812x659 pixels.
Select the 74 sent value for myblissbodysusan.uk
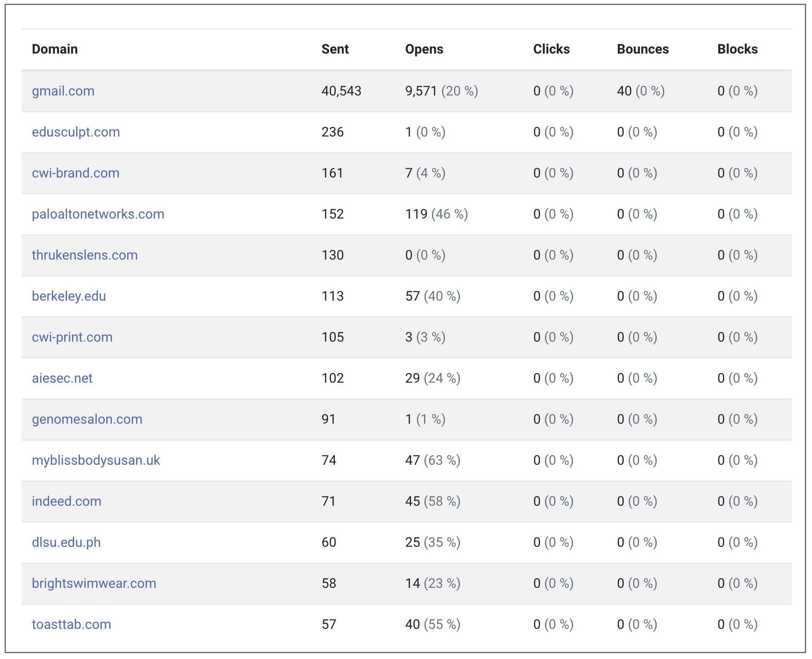tap(329, 460)
